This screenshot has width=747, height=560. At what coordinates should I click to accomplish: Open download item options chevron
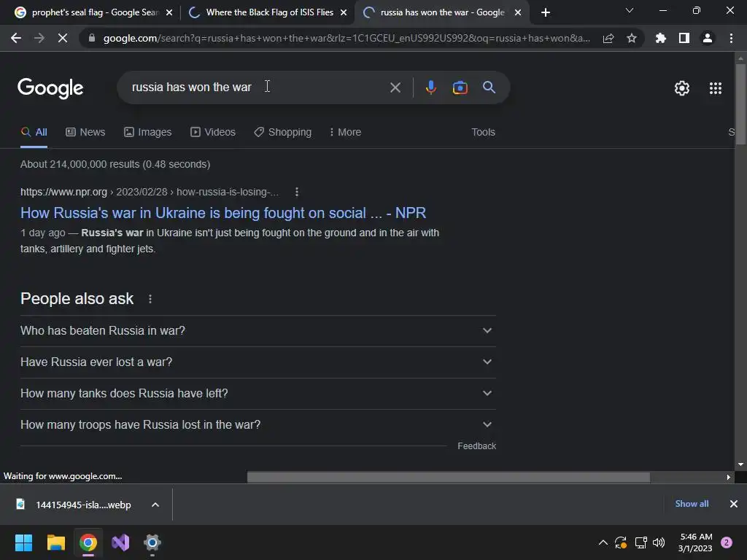click(x=155, y=505)
